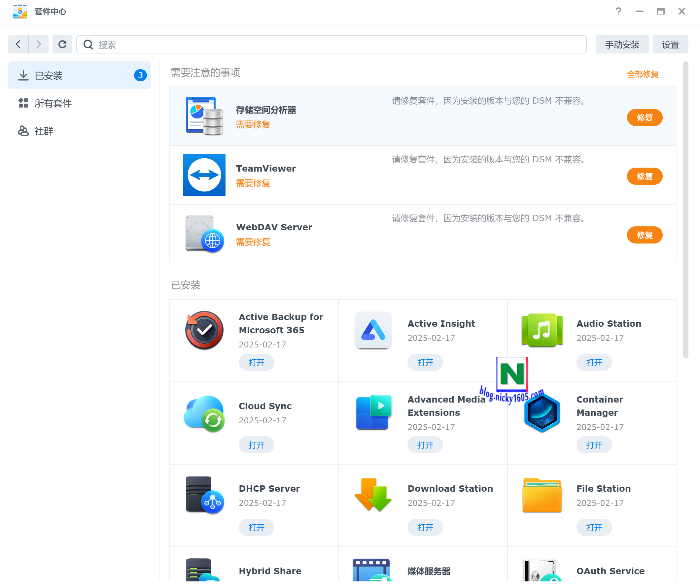This screenshot has width=700, height=588.
Task: Click the Advanced Media Extensions icon
Action: point(373,413)
